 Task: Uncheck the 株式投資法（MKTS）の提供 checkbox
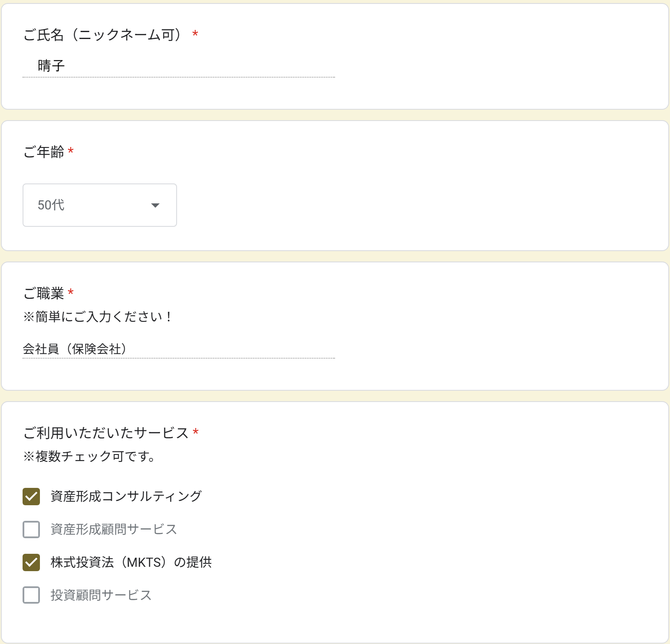31,562
